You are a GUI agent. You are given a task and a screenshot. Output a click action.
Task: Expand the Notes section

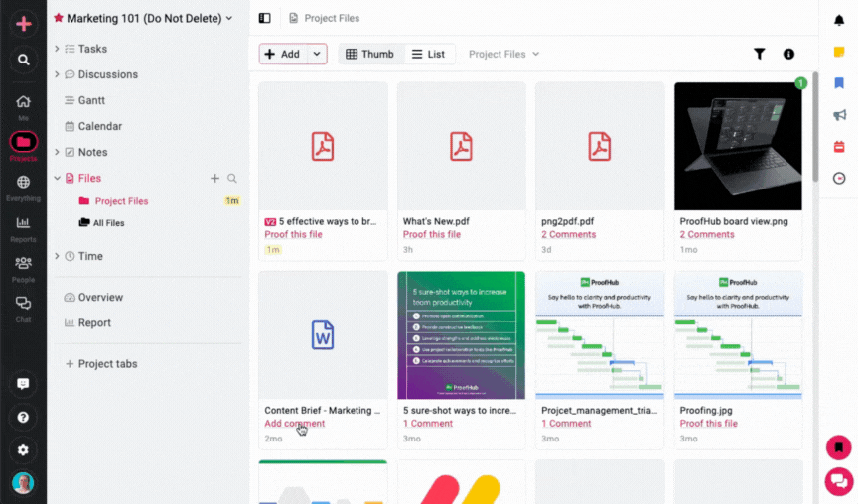(57, 152)
